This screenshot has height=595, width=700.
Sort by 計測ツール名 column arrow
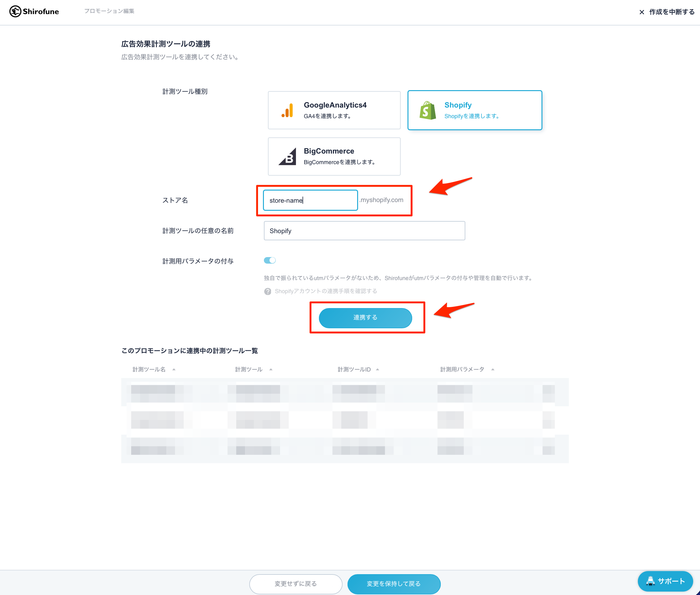click(174, 369)
